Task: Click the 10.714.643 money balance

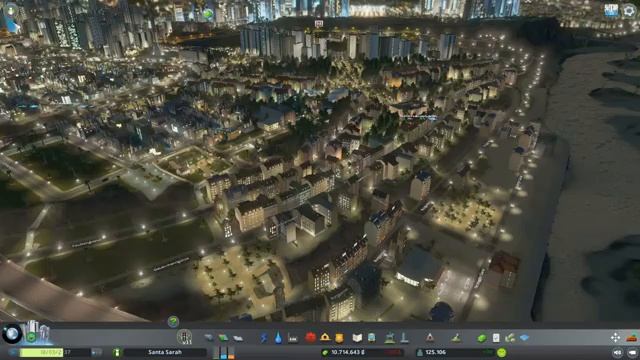Action: click(348, 352)
